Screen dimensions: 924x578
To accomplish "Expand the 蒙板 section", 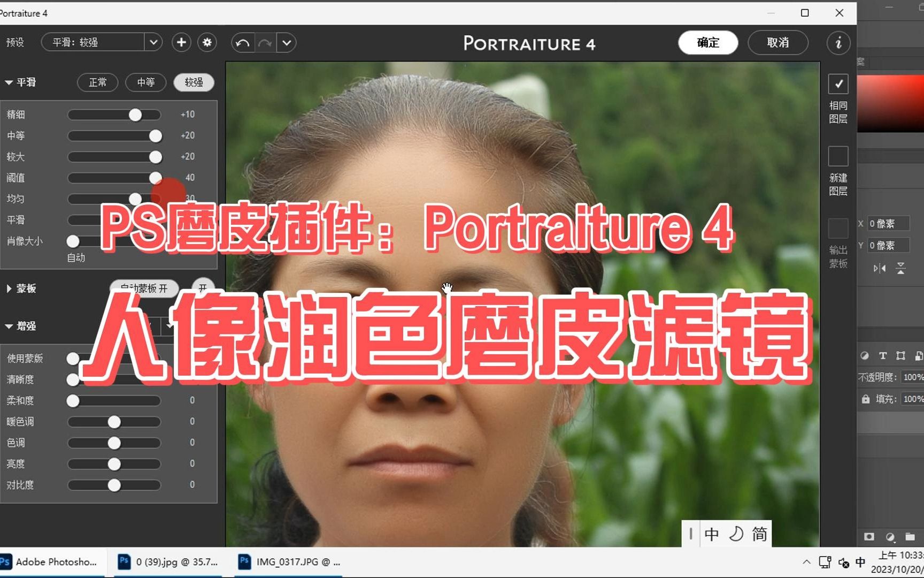I will pos(9,288).
